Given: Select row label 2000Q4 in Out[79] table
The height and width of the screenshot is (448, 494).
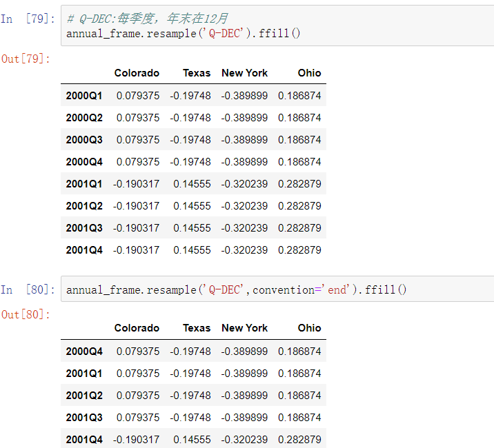Looking at the screenshot, I should point(84,162).
